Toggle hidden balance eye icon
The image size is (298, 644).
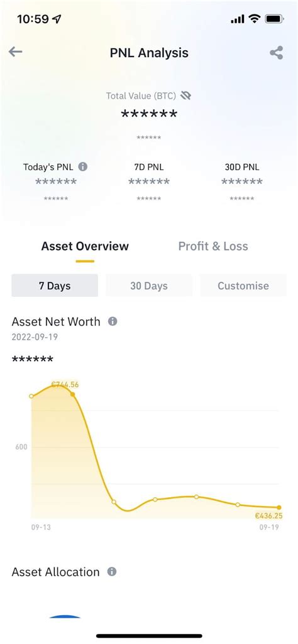186,95
